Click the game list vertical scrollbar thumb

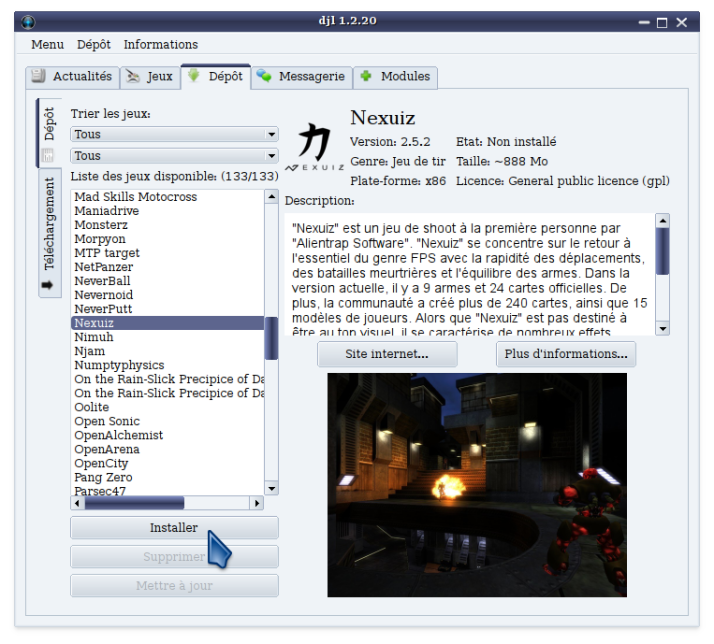271,338
